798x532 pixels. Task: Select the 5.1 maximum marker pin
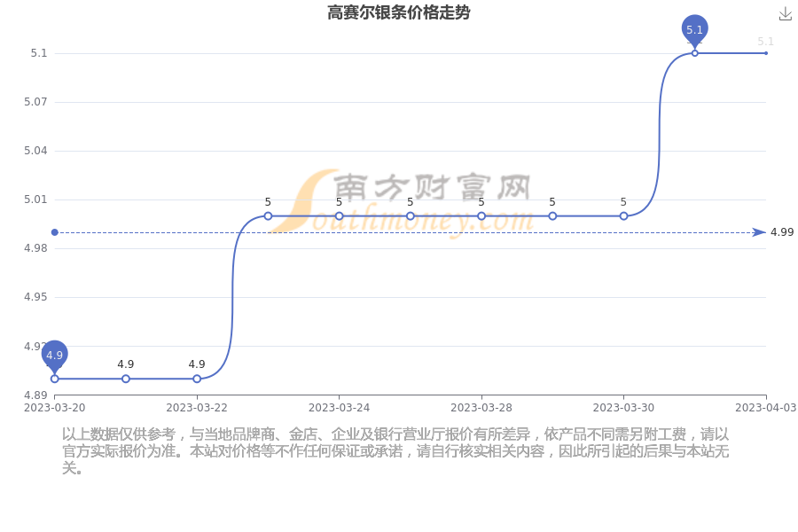tap(694, 30)
